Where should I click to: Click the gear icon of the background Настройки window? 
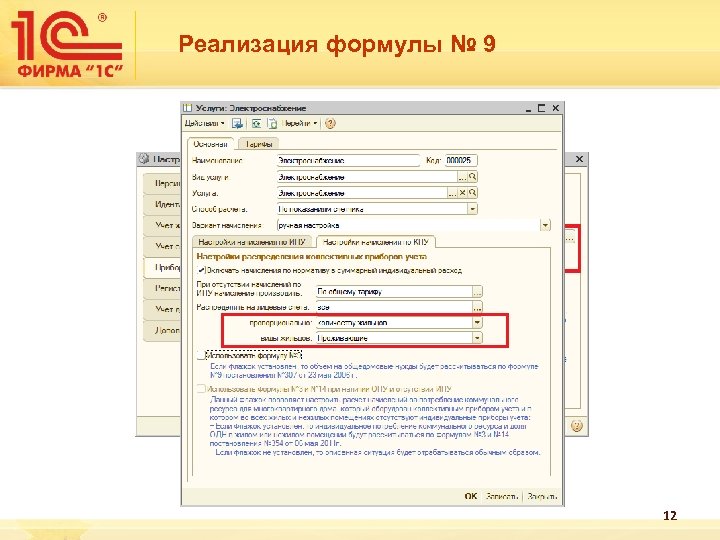click(x=144, y=159)
